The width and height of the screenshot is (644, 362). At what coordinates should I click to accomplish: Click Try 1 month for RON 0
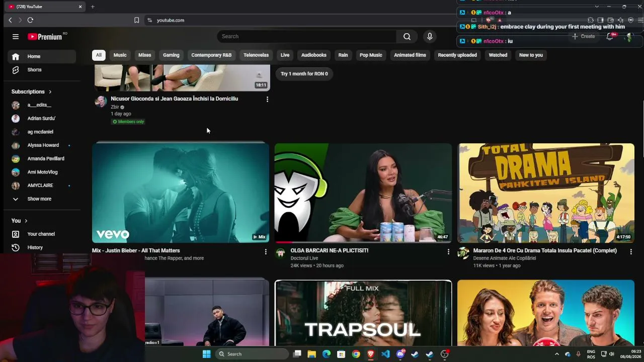304,74
